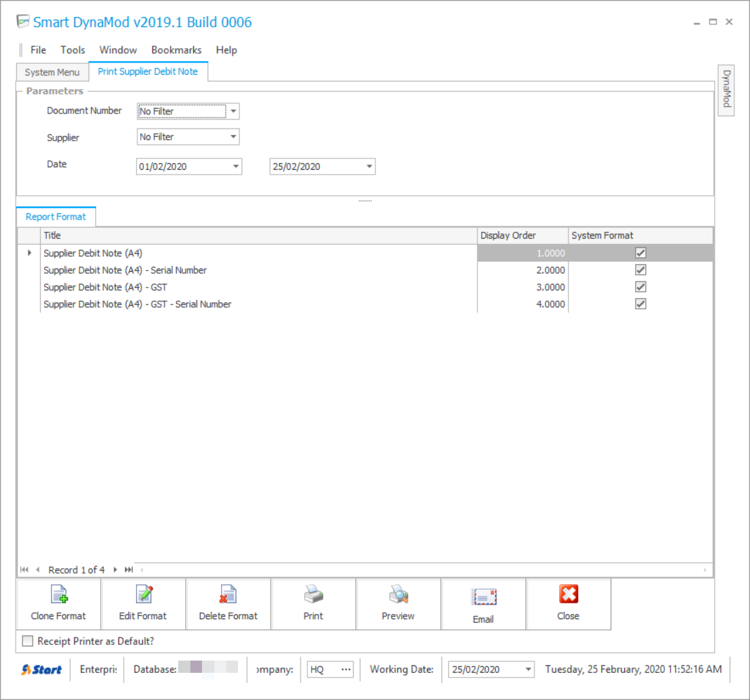Click Display Order cell 2.0000
This screenshot has height=700, width=750.
(x=522, y=270)
